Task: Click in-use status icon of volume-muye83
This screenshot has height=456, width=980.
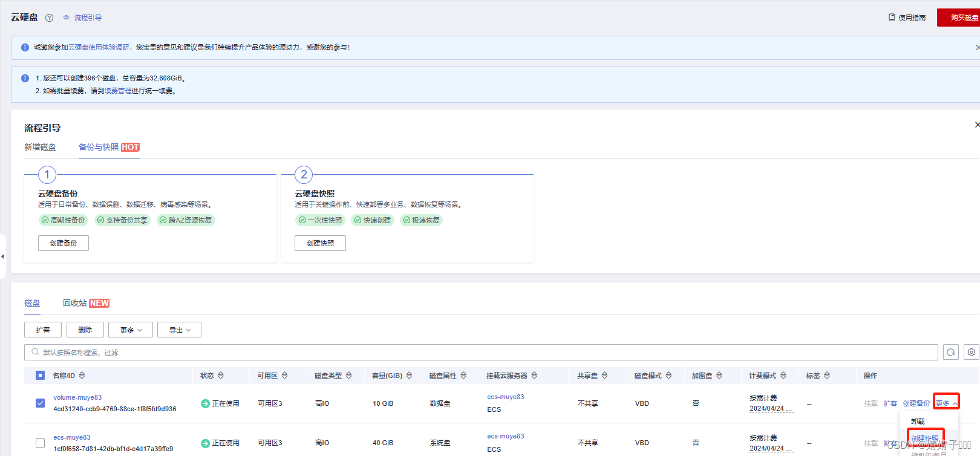Action: (x=205, y=403)
